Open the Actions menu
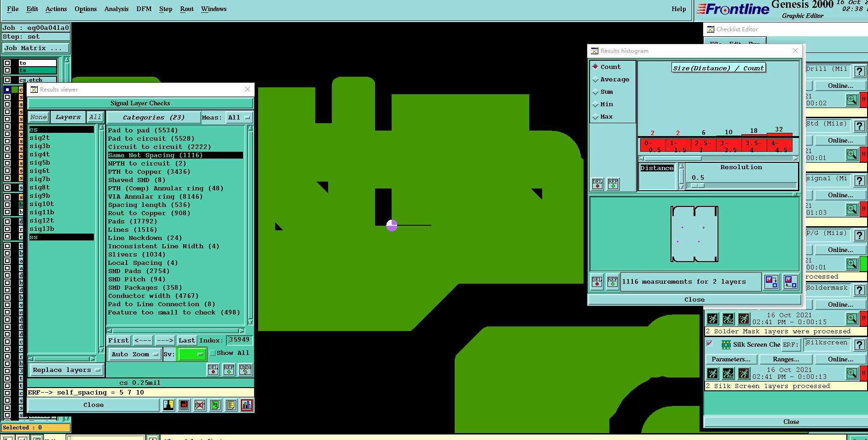This screenshot has width=868, height=440. pyautogui.click(x=56, y=9)
